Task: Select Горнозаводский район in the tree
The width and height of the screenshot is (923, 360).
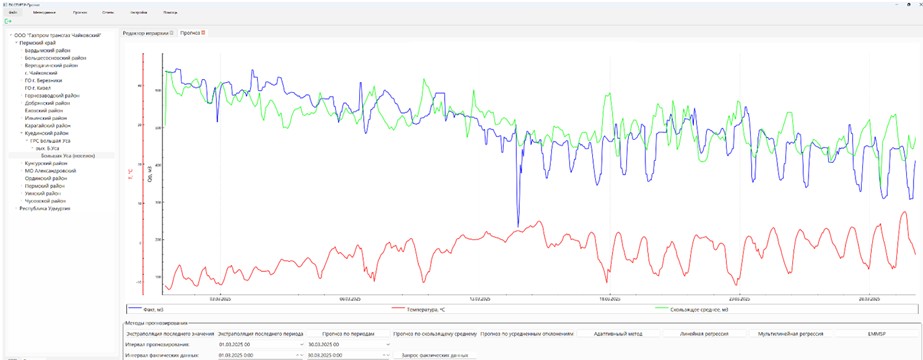Action: pos(52,95)
